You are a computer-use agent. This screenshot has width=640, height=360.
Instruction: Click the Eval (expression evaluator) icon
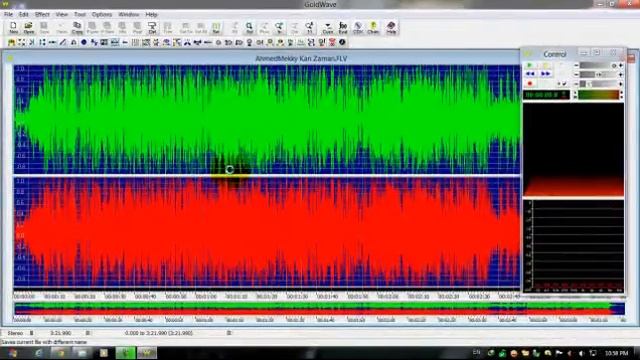(343, 28)
